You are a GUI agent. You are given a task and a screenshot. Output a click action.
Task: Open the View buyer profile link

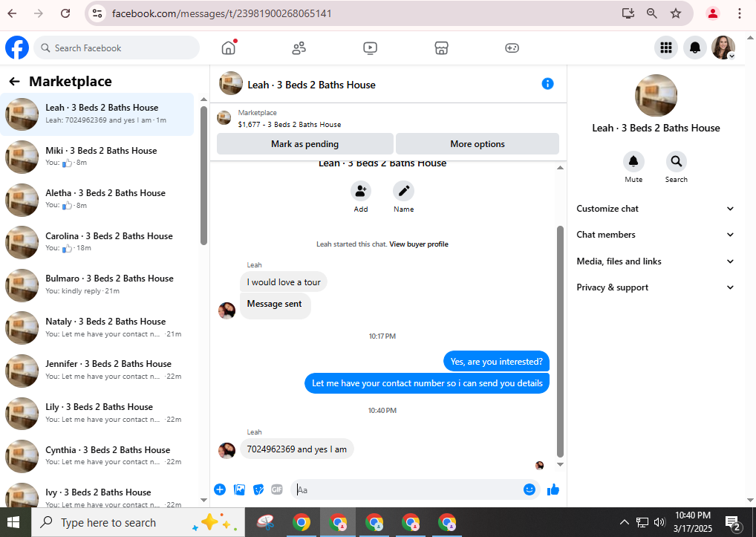pos(419,244)
